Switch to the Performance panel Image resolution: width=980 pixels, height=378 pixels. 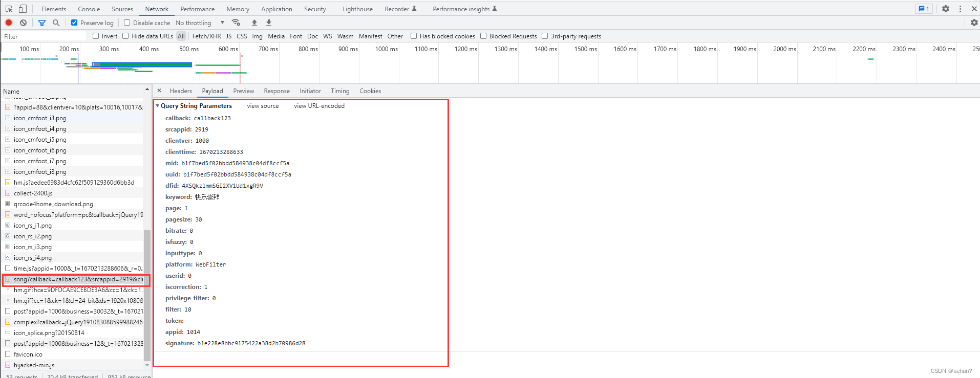(x=198, y=9)
